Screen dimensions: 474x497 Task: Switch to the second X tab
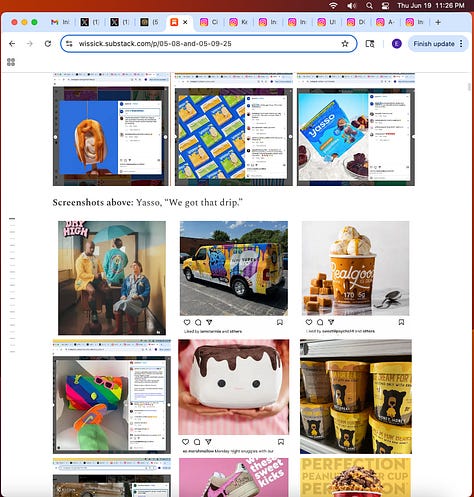tap(119, 22)
